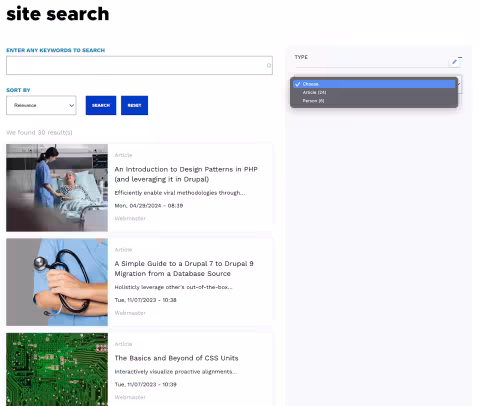Open the Sort By Relevance dropdown
The image size is (480, 406).
tap(41, 105)
